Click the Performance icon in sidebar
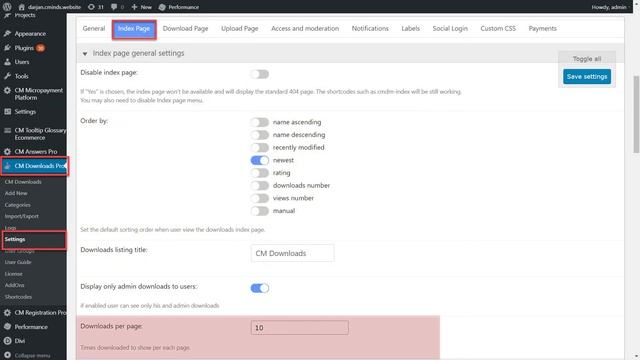The width and height of the screenshot is (640, 360). pyautogui.click(x=7, y=327)
